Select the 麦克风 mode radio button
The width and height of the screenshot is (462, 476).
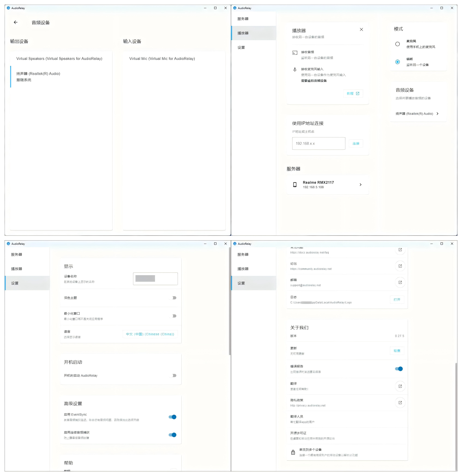397,44
